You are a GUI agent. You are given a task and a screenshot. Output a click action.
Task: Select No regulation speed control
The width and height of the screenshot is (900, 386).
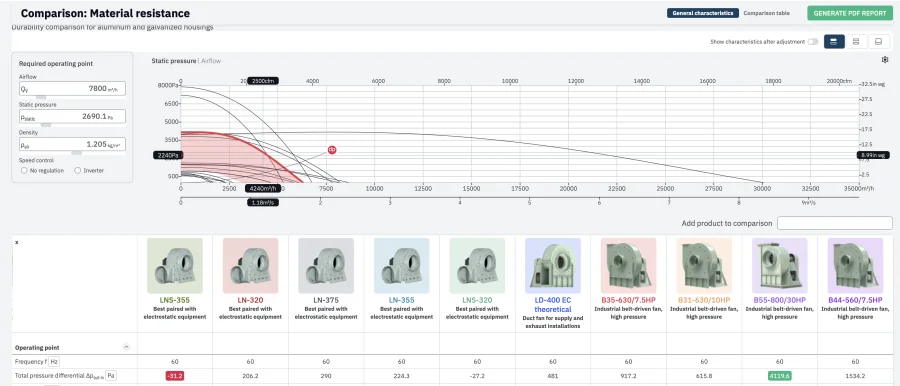(24, 171)
